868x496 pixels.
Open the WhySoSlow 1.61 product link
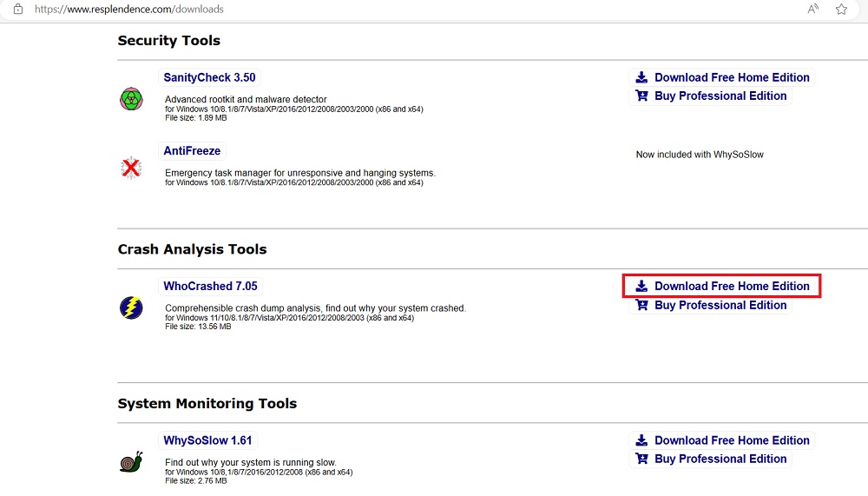pyautogui.click(x=207, y=440)
